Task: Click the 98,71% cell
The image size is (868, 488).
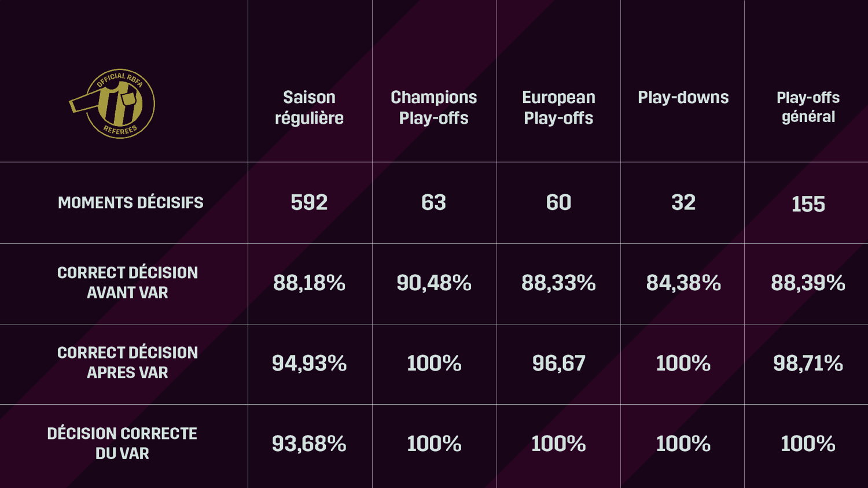Action: 808,363
